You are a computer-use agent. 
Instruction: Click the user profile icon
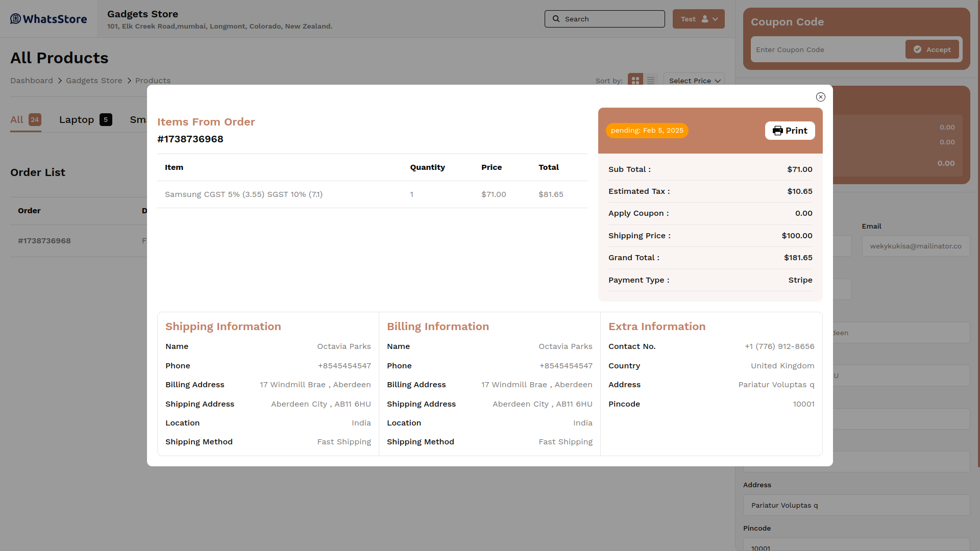[704, 19]
